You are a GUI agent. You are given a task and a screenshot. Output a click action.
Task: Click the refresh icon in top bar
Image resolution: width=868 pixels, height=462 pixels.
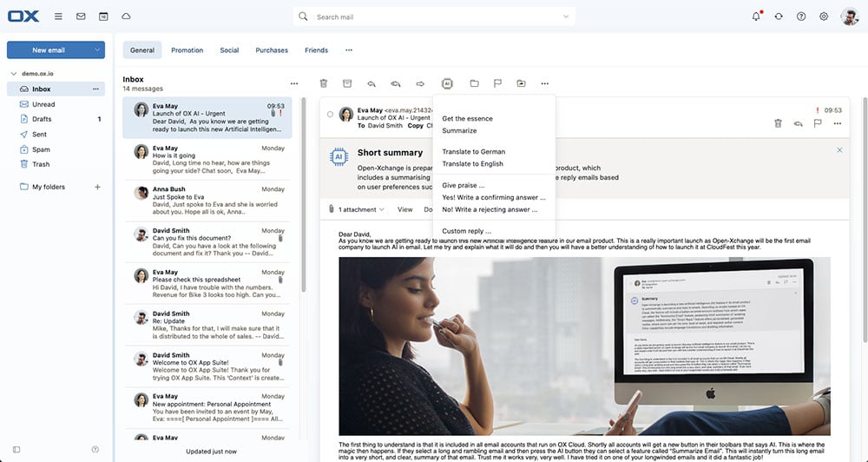coord(779,16)
